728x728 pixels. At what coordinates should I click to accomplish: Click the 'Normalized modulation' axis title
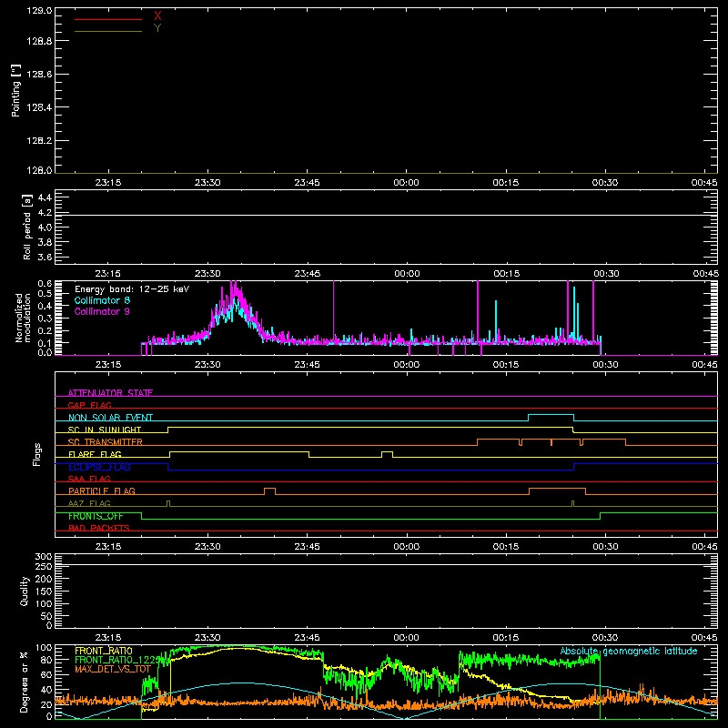click(x=23, y=318)
